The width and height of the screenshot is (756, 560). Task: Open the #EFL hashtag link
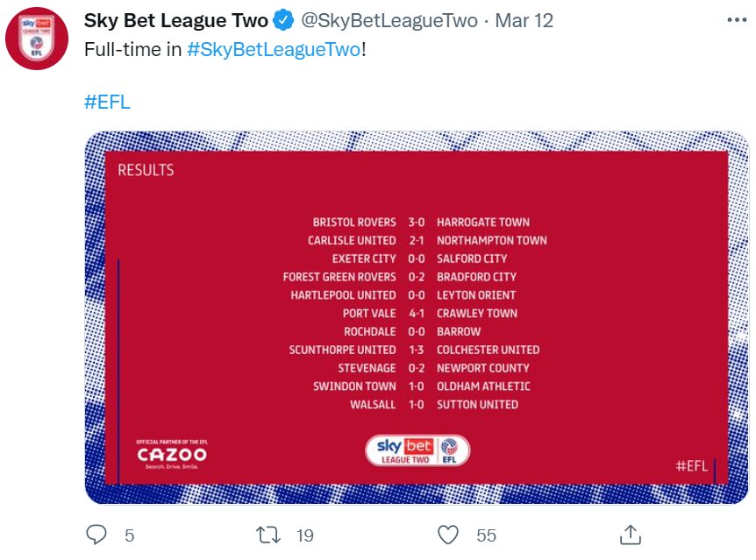pyautogui.click(x=107, y=102)
